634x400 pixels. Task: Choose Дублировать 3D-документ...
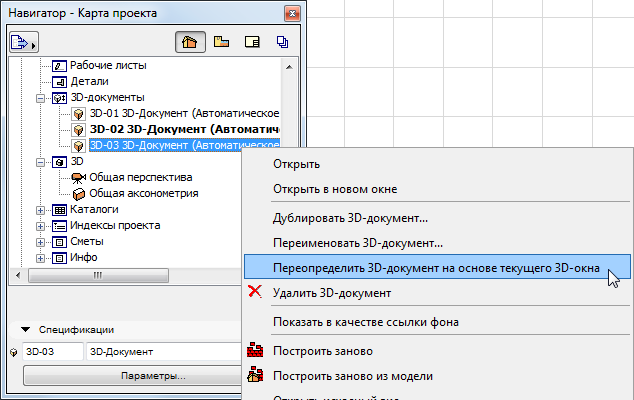[437, 218]
